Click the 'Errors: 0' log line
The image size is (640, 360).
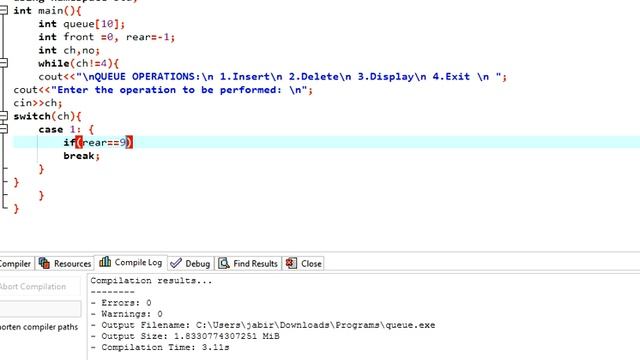[121, 303]
